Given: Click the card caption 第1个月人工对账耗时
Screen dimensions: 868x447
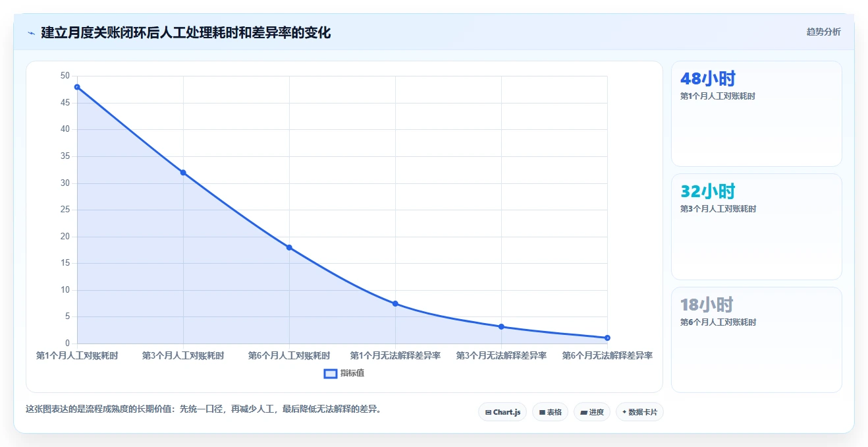Looking at the screenshot, I should coord(718,96).
